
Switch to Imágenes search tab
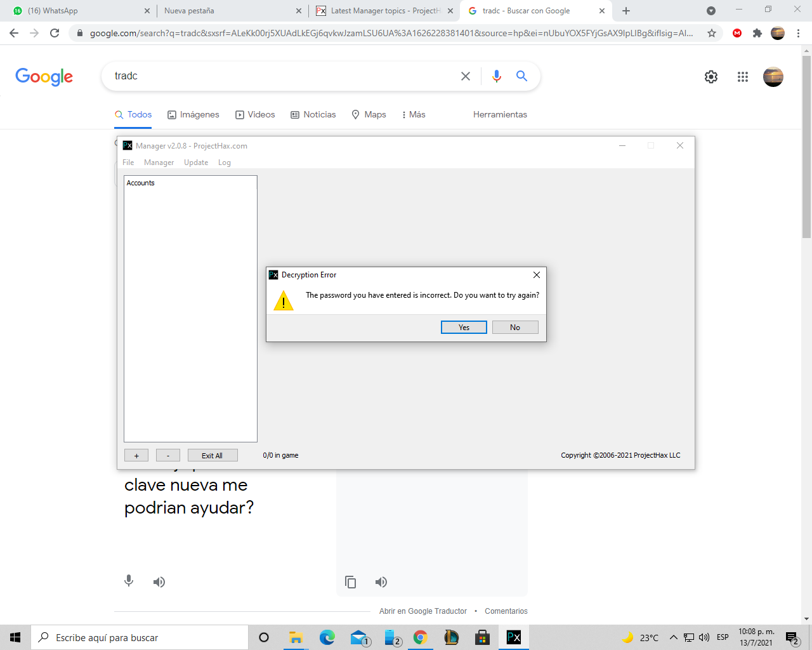[x=193, y=115]
